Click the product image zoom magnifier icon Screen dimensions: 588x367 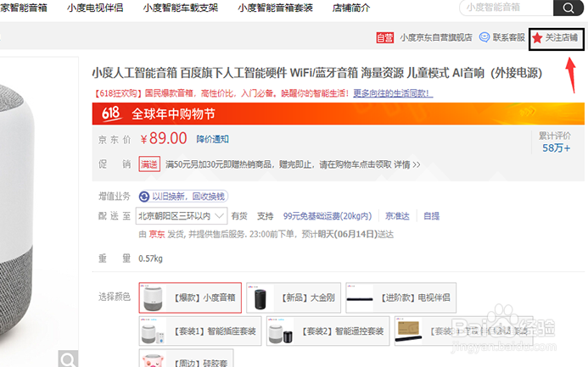click(68, 359)
